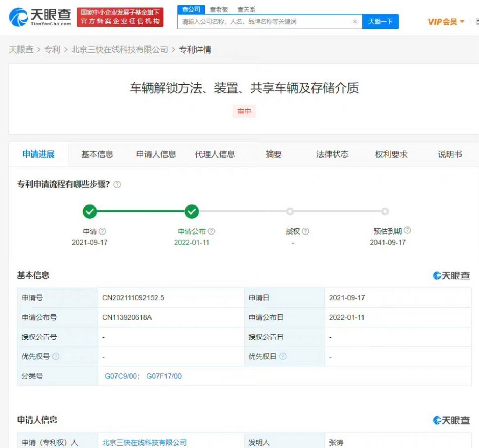Switch to 代理人信息 tab
The height and width of the screenshot is (448, 479).
tap(215, 154)
